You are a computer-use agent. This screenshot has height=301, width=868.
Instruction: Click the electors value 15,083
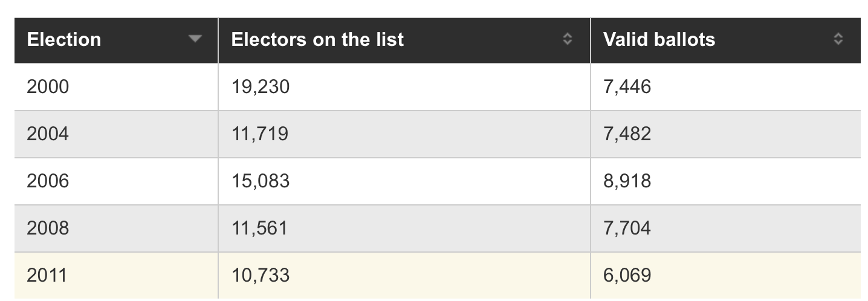pyautogui.click(x=261, y=181)
